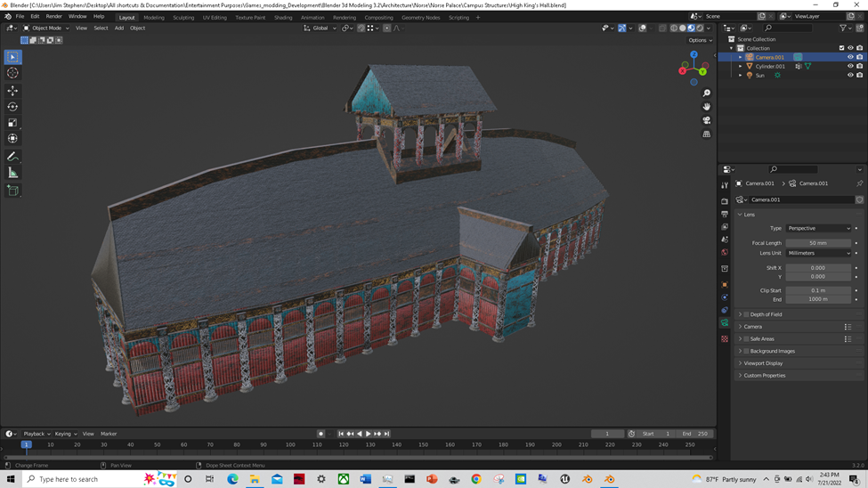Screen dimensions: 868x488
Task: Open the lens Type Perspective dropdown
Action: coord(818,228)
